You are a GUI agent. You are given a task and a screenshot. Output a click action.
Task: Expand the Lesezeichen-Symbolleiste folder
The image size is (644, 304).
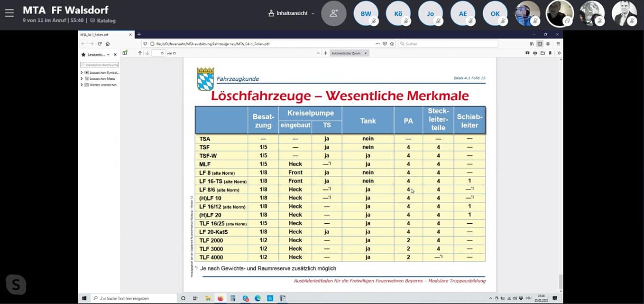(x=82, y=72)
